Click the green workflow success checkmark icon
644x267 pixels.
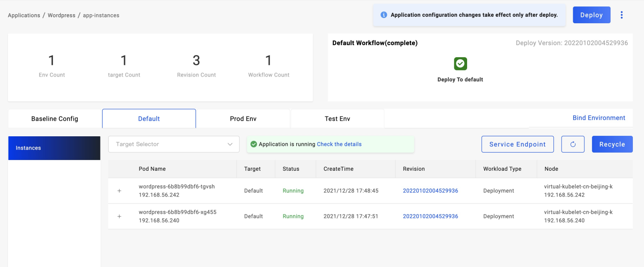click(x=460, y=64)
